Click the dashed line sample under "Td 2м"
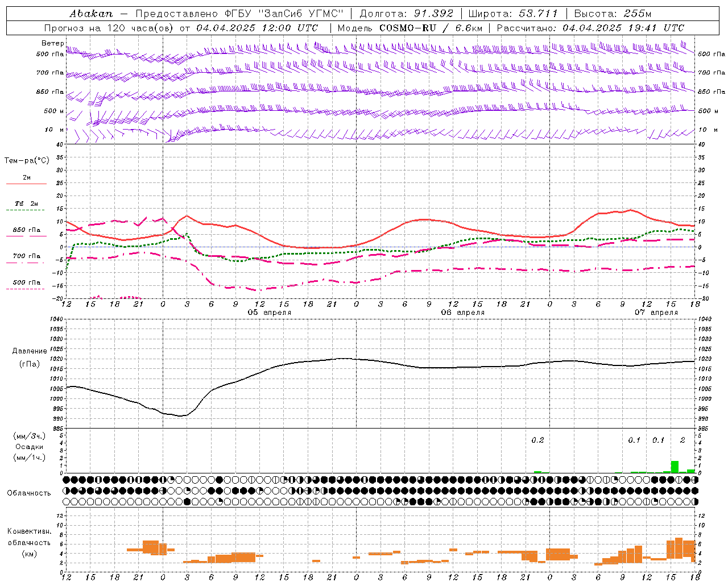The image size is (728, 582). [25, 210]
